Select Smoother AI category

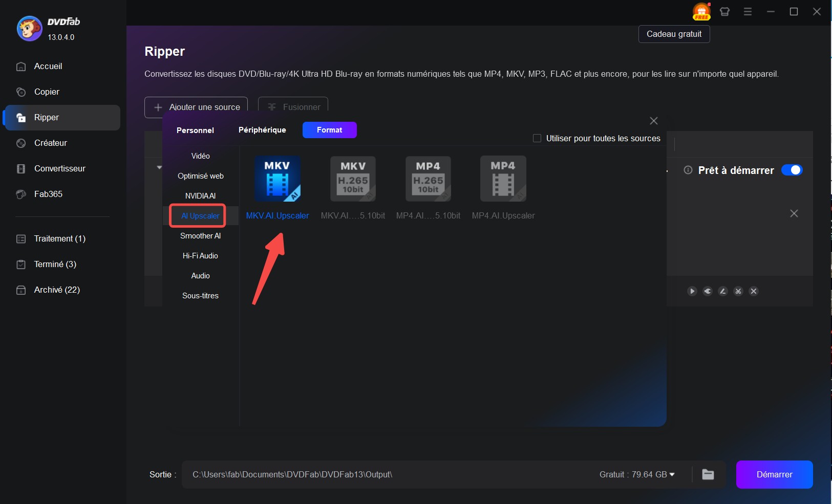click(x=200, y=236)
